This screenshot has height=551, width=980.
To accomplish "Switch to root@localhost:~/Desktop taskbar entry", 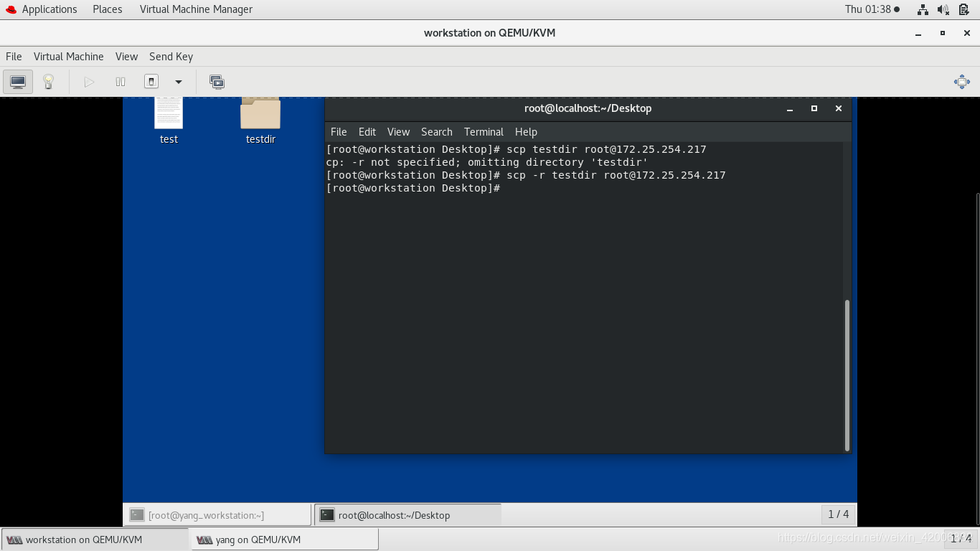I will 407,514.
